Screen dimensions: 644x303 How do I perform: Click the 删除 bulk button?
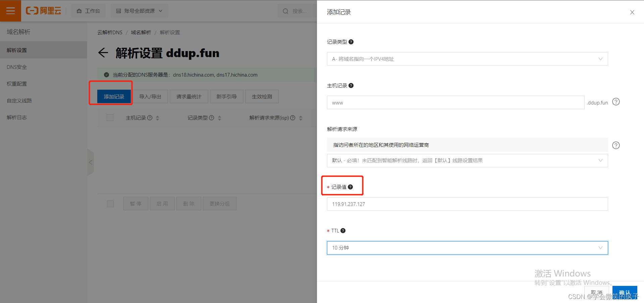(x=189, y=204)
